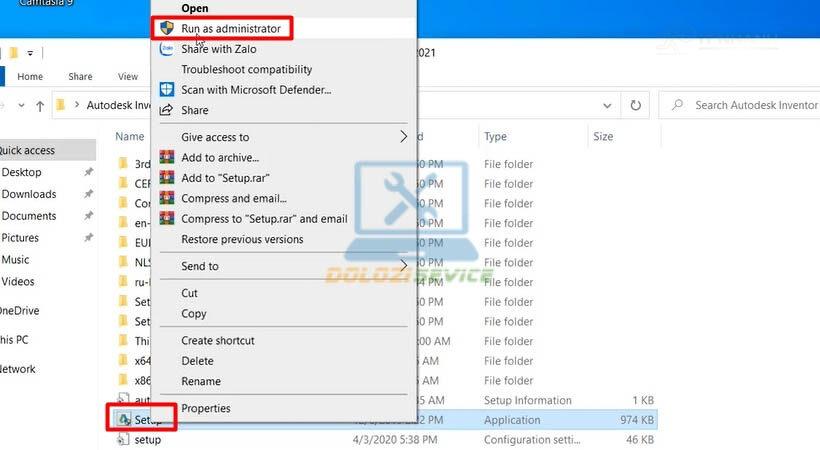Screen dimensions: 820x450
Task: Click the Run as administrator shield icon
Action: click(166, 29)
